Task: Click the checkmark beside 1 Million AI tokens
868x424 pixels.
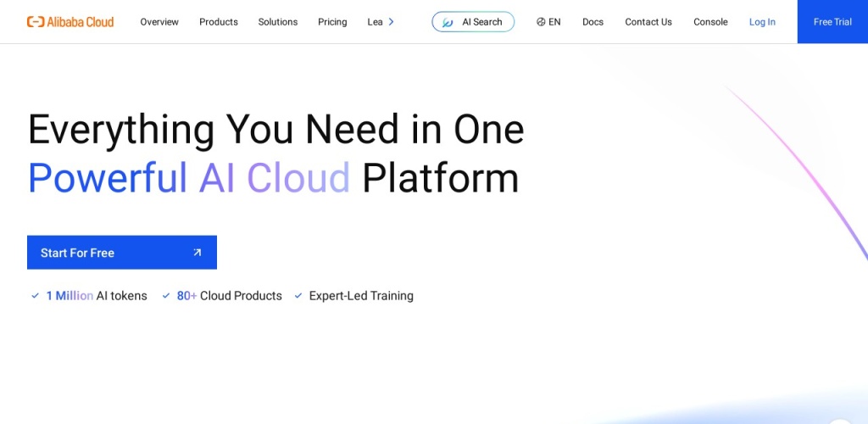Action: pyautogui.click(x=36, y=296)
